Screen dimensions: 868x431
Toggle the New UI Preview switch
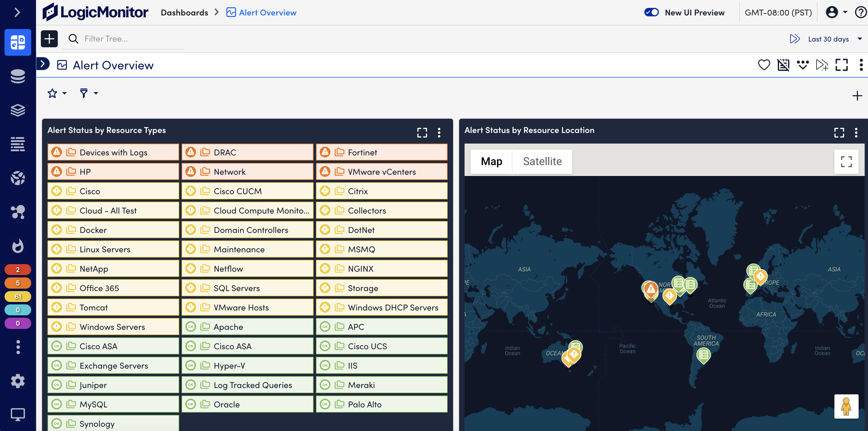[652, 12]
